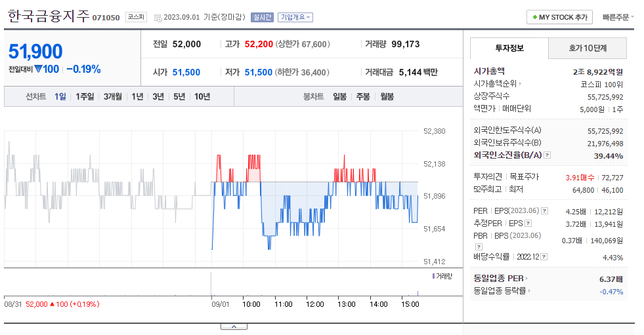Click help icon next to PER EPS(2023.06)
Viewport: 644px width, 335px height.
point(544,210)
